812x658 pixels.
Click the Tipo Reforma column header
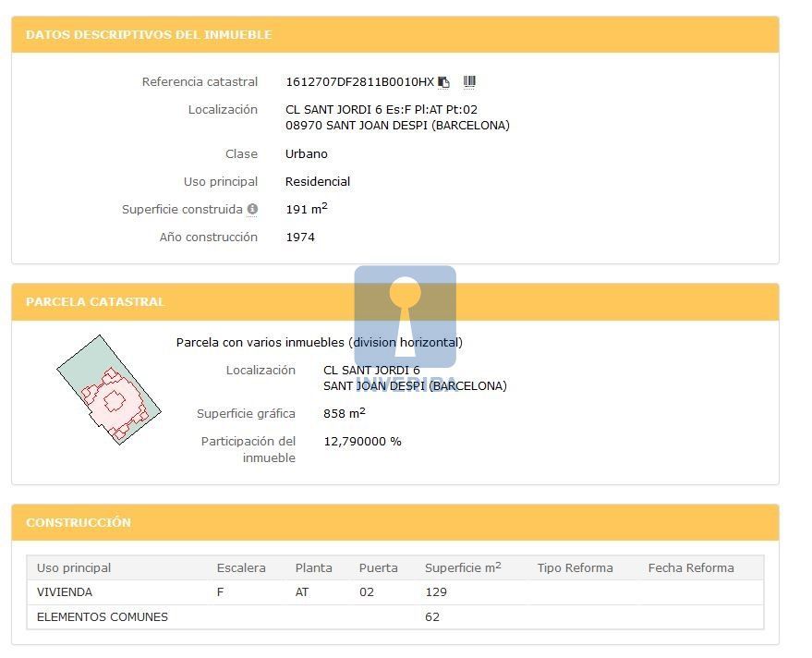575,568
